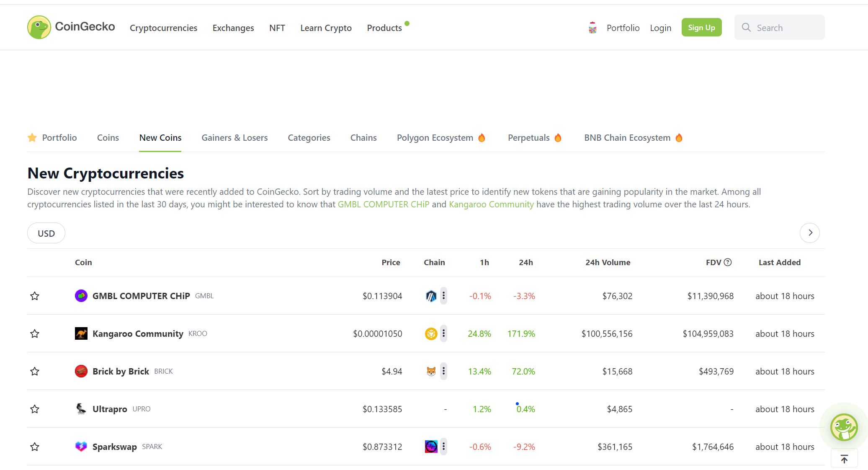Open the Learn Crypto menu
This screenshot has width=868, height=470.
pyautogui.click(x=326, y=28)
